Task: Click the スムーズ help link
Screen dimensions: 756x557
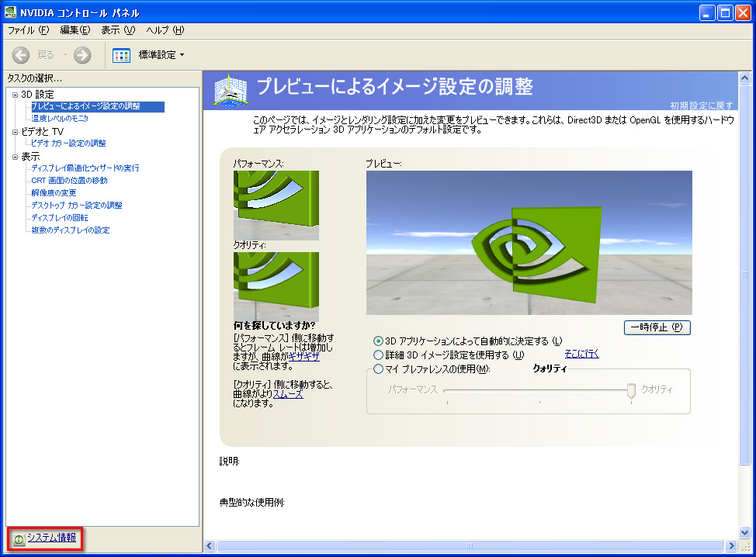Action: click(288, 394)
